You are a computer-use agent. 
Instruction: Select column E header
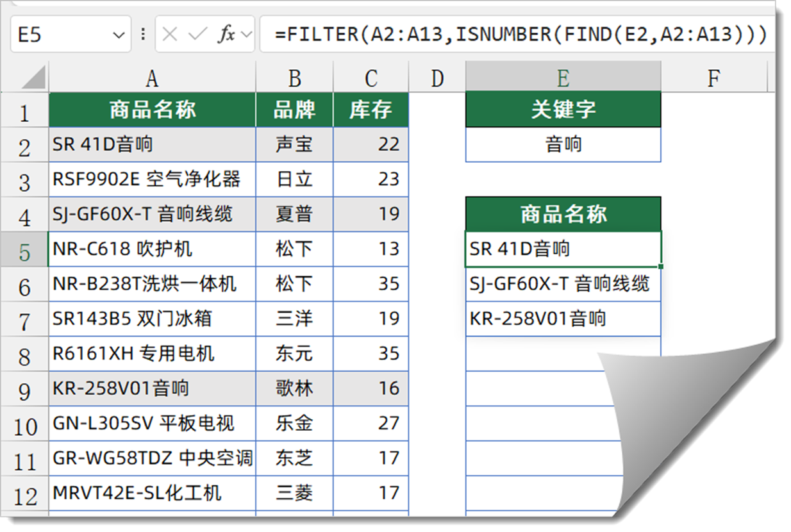point(563,78)
